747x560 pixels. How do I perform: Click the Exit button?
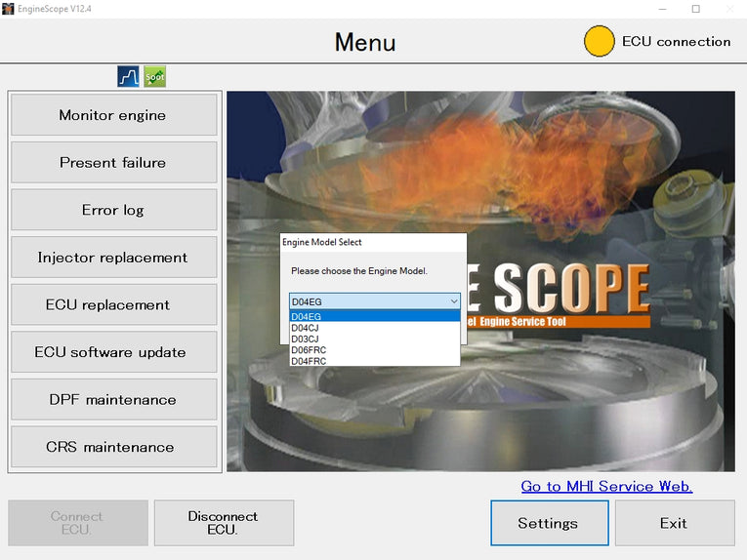674,523
